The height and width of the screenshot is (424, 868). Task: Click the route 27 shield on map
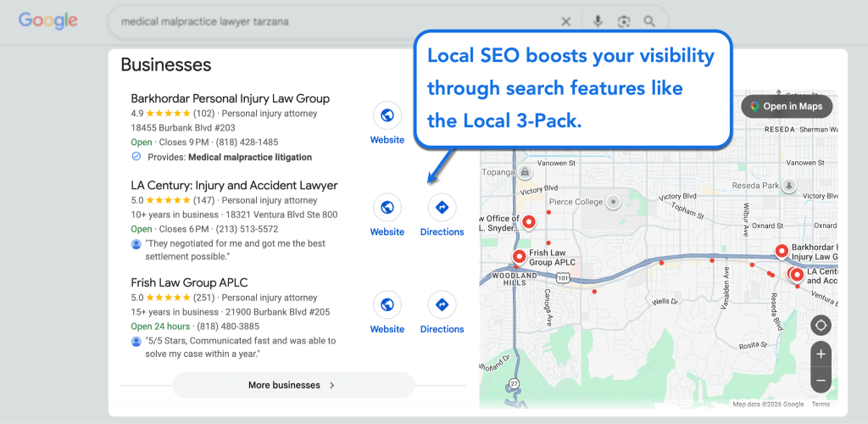(515, 383)
